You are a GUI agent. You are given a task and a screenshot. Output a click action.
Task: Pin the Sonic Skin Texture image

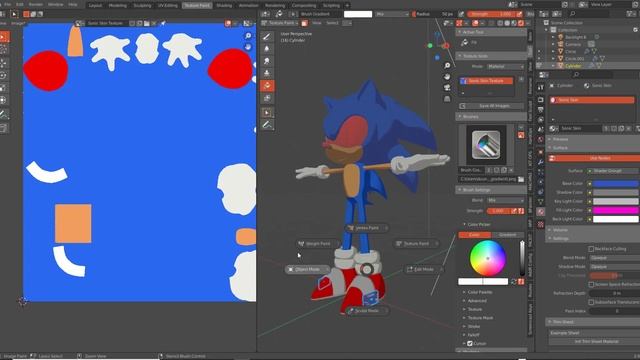point(163,23)
